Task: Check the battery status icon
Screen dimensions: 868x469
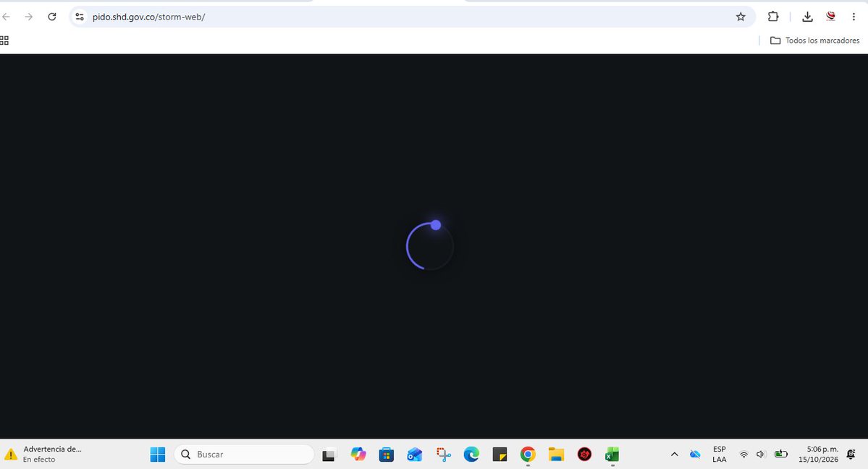Action: pyautogui.click(x=781, y=455)
